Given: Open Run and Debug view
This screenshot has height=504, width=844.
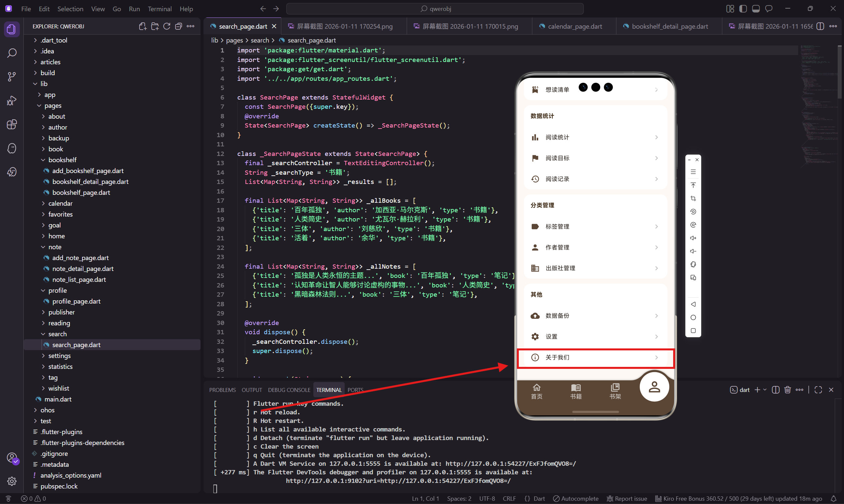Looking at the screenshot, I should pyautogui.click(x=12, y=101).
